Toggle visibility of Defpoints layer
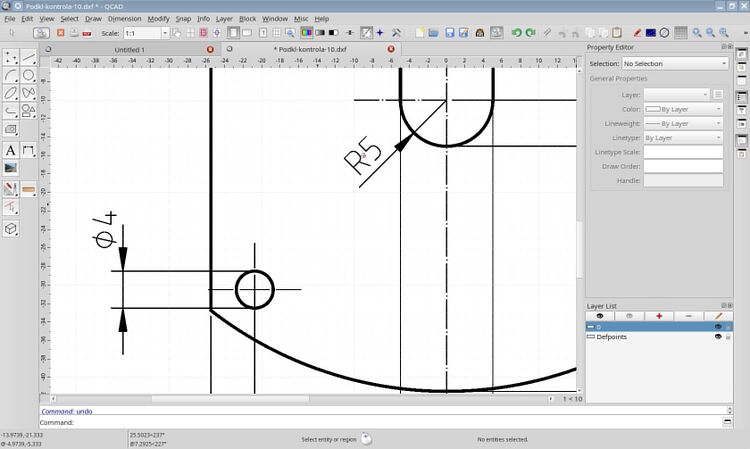This screenshot has height=449, width=750. pos(718,338)
